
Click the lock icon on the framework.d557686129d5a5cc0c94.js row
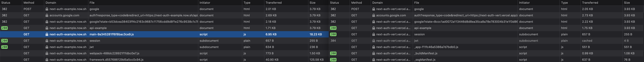(x=47, y=60)
